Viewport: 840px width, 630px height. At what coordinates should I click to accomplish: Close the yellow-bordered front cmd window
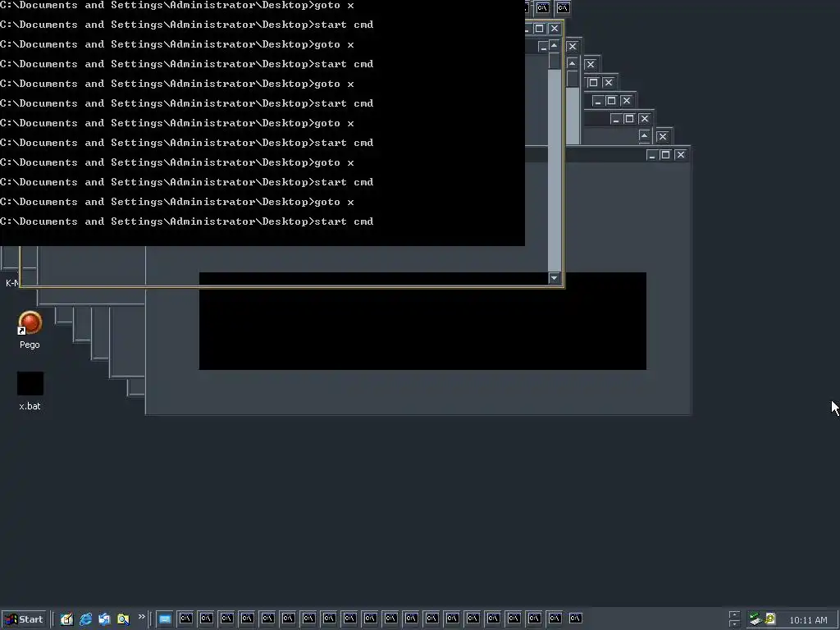pyautogui.click(x=555, y=29)
